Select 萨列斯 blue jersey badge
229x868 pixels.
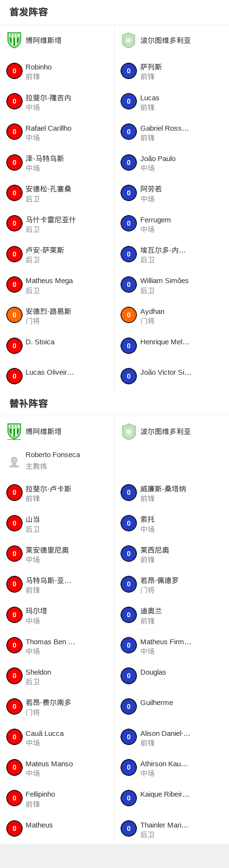point(129,71)
